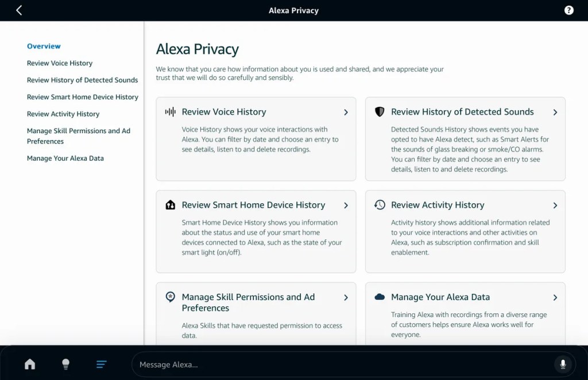Click the clock icon for Activity History

[x=380, y=205]
